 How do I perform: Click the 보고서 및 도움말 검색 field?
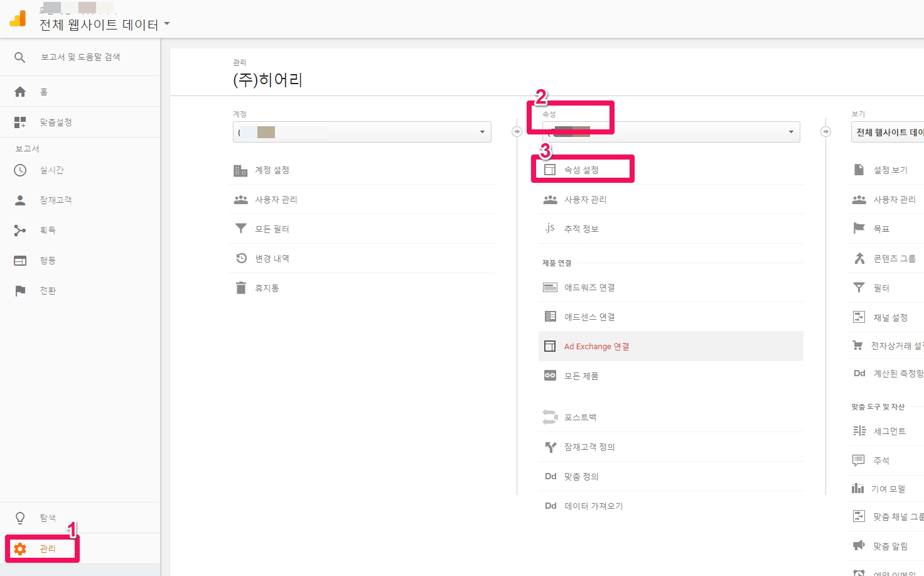click(80, 57)
